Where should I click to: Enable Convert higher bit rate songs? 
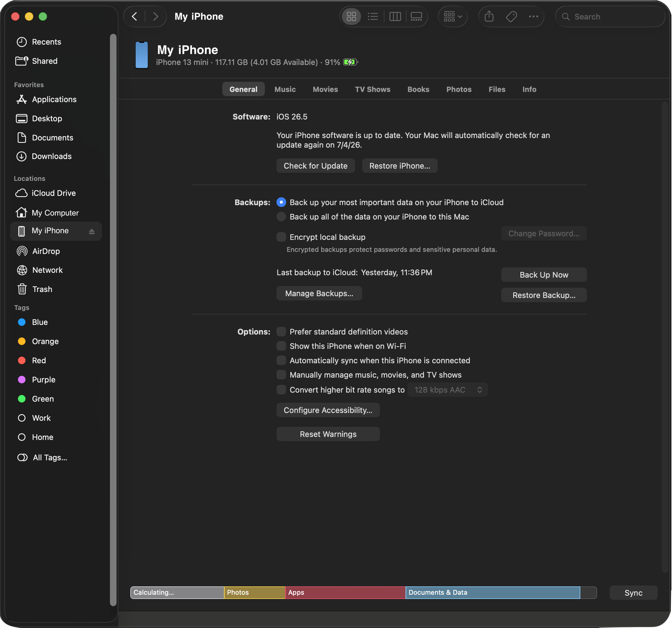point(281,390)
